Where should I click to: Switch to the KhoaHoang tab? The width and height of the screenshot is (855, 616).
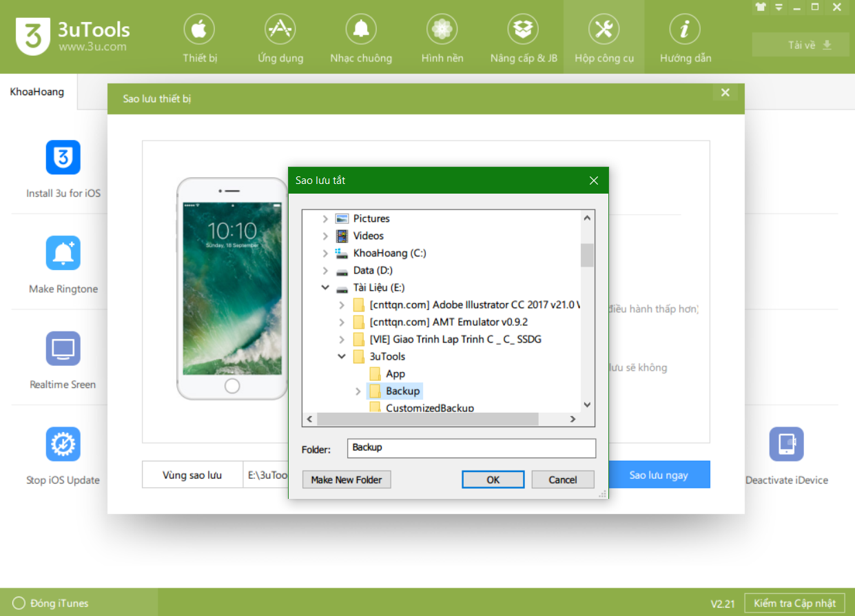(x=37, y=92)
